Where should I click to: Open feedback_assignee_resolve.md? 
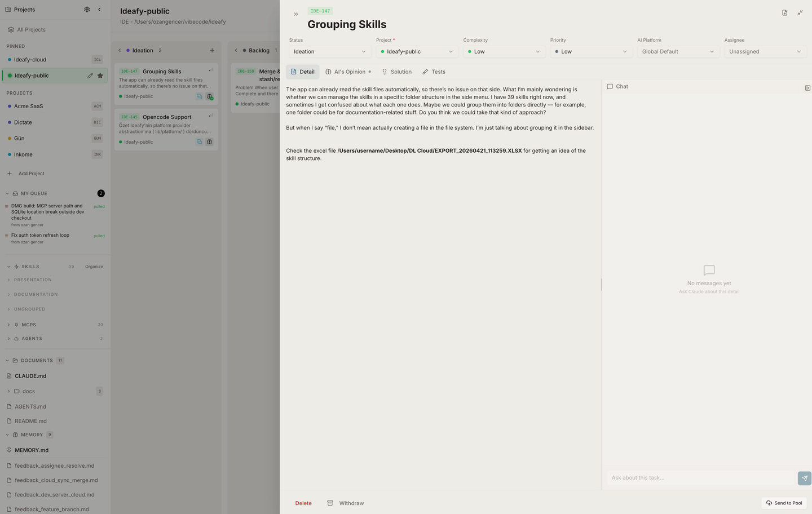[54, 466]
